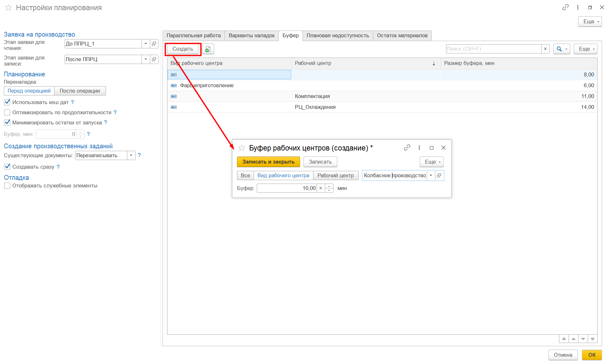
Task: Open the Варианты наладок tab
Action: coord(251,36)
